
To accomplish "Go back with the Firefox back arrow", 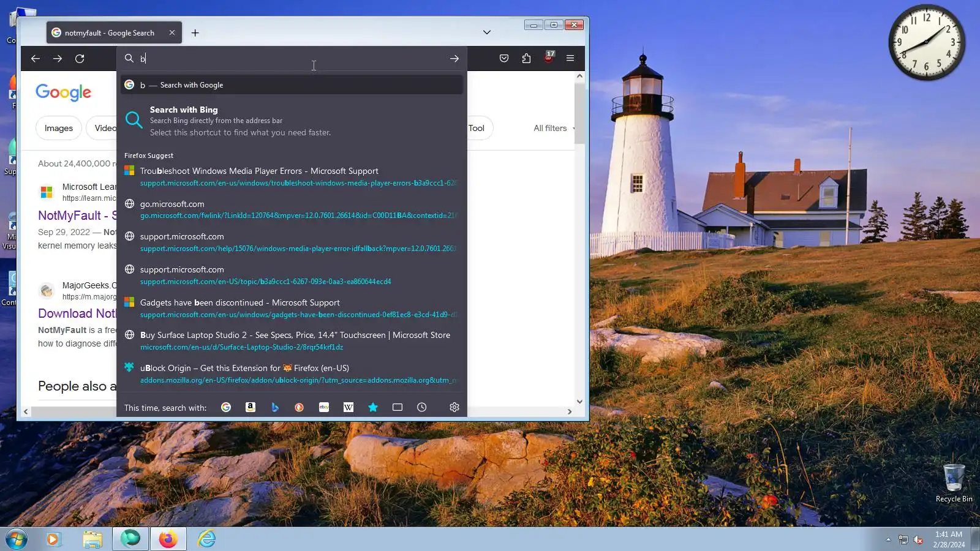I will (x=36, y=59).
